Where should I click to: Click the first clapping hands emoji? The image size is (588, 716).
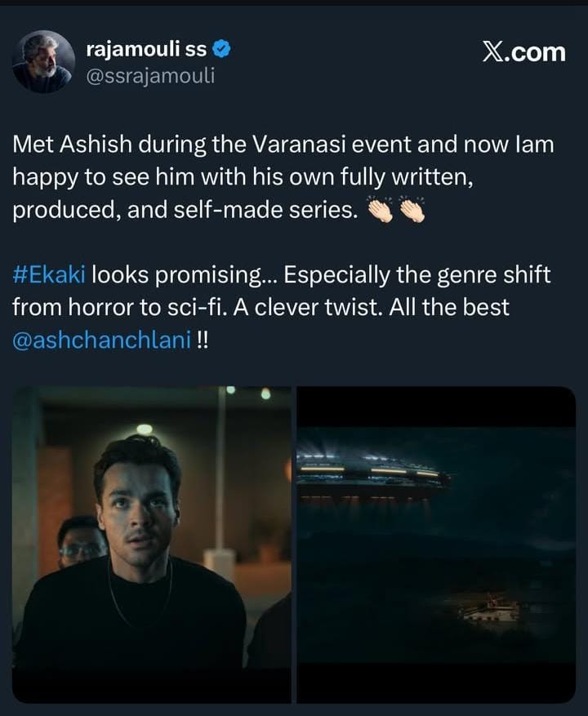[x=380, y=210]
